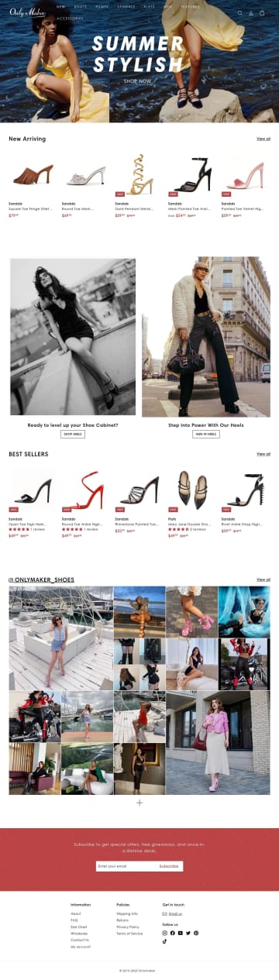The image size is (279, 980).
Task: Visit the Instagram social icon
Action: [164, 933]
